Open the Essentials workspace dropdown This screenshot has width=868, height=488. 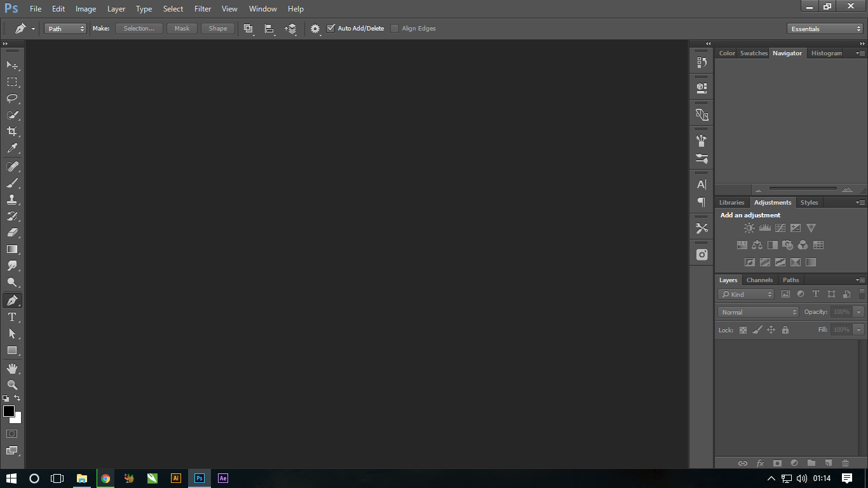(825, 29)
